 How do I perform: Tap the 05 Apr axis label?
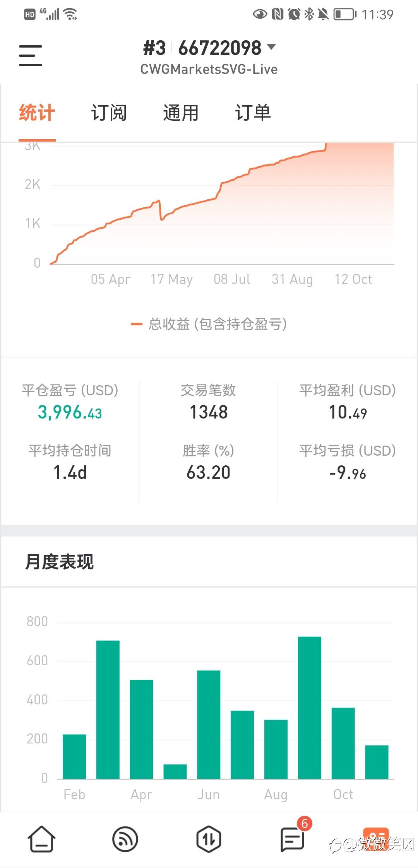111,279
